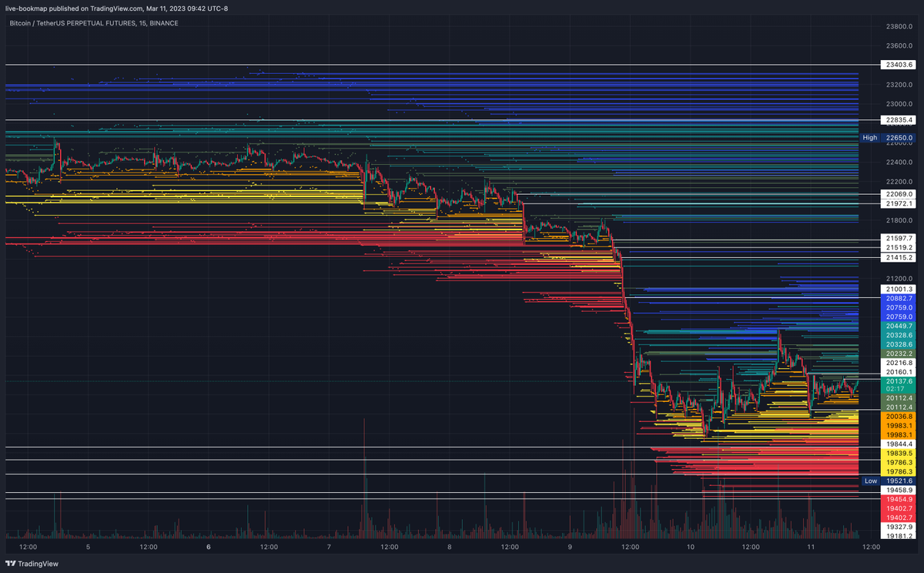The width and height of the screenshot is (924, 573).
Task: Select the 19458.9 price label
Action: (899, 490)
